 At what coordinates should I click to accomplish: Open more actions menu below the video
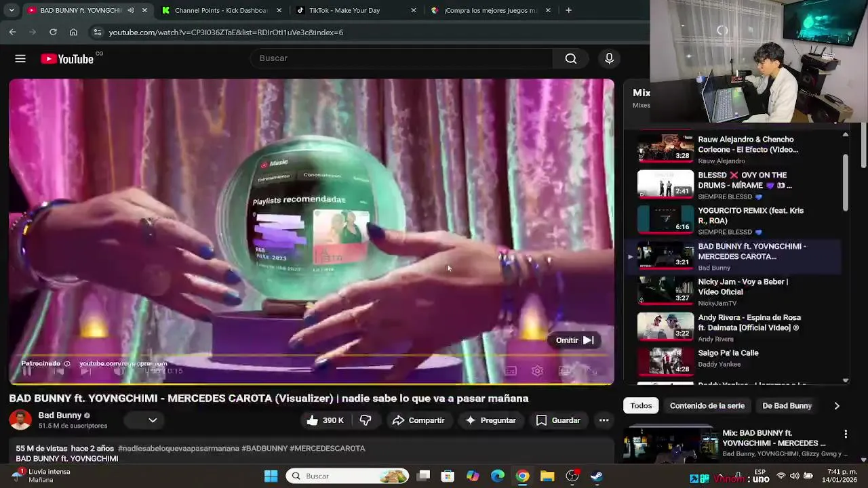point(604,420)
